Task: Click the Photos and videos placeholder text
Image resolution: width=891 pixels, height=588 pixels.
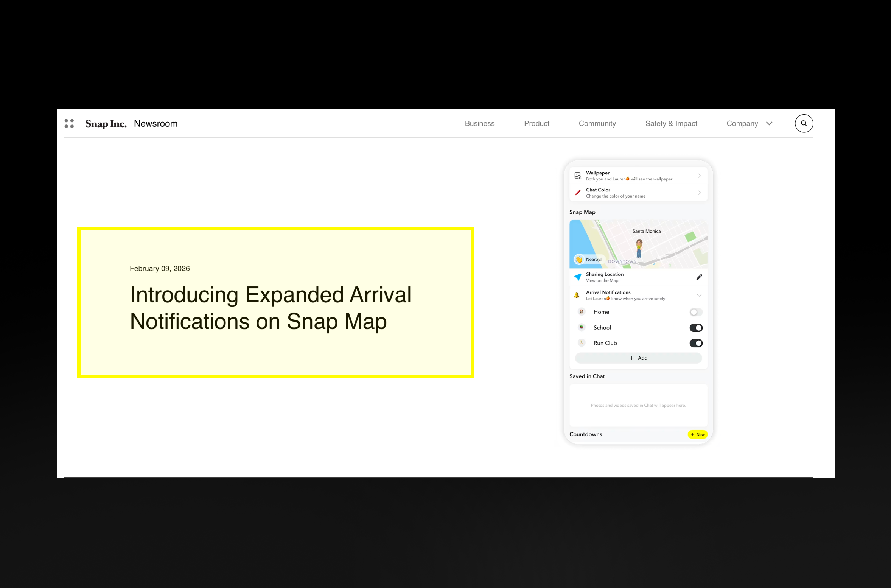Action: pos(638,405)
